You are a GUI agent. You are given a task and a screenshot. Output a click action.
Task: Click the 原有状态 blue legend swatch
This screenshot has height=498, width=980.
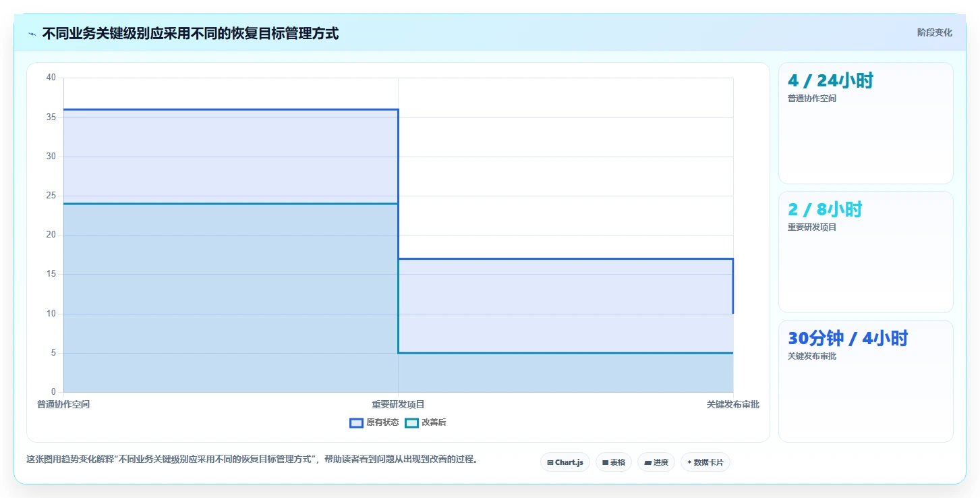[356, 423]
